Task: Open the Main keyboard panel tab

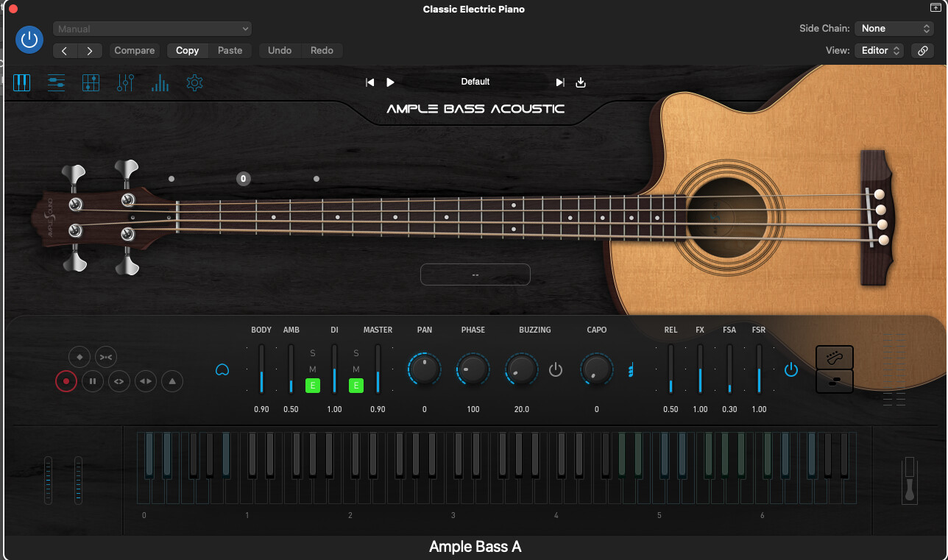Action: click(22, 82)
